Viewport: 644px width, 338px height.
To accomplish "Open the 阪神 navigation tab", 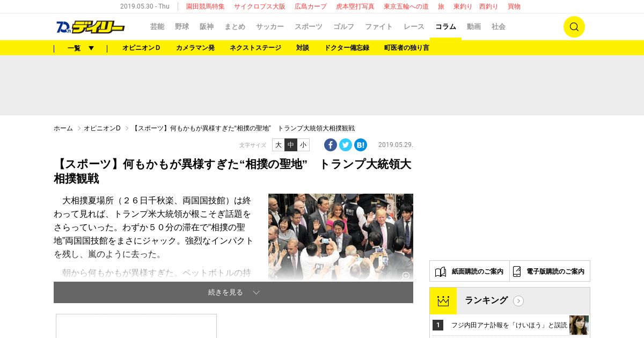I will coord(207,27).
